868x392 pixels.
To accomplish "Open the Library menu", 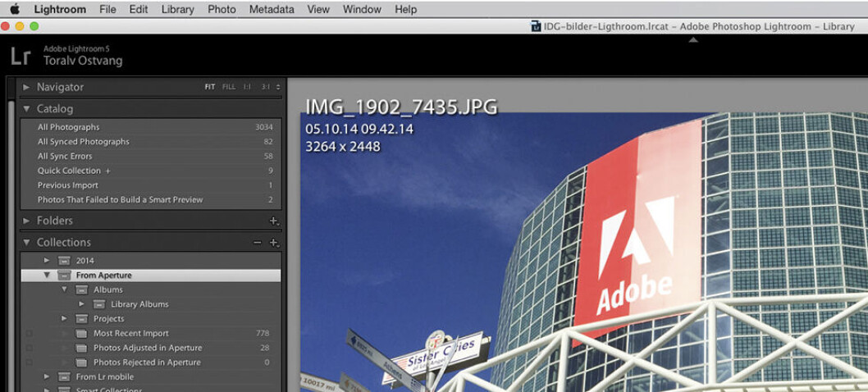I will coord(178,9).
